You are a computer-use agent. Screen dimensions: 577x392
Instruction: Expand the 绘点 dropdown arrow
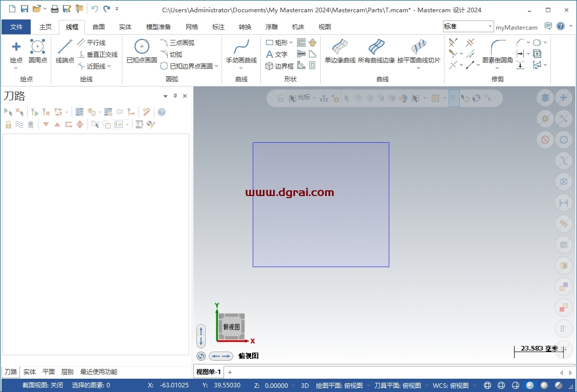coord(16,68)
